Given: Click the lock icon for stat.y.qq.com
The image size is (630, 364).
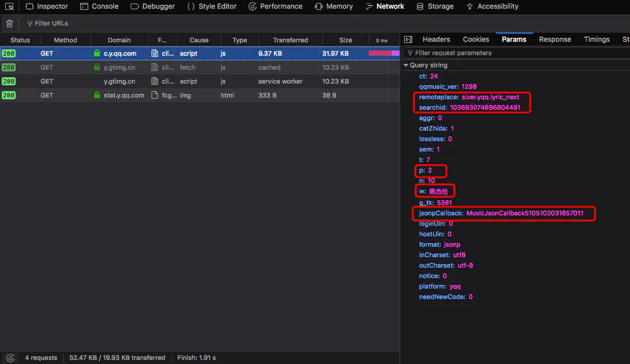Looking at the screenshot, I should coord(97,95).
